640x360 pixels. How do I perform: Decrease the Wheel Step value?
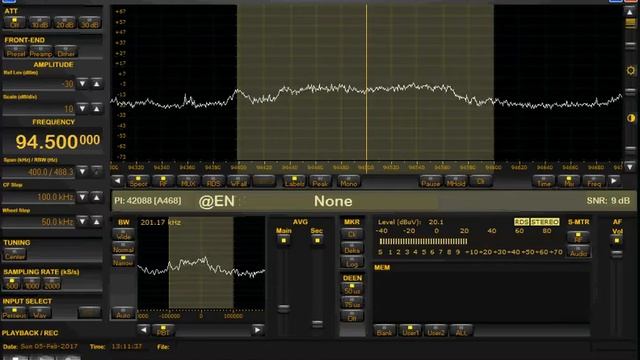(x=82, y=221)
